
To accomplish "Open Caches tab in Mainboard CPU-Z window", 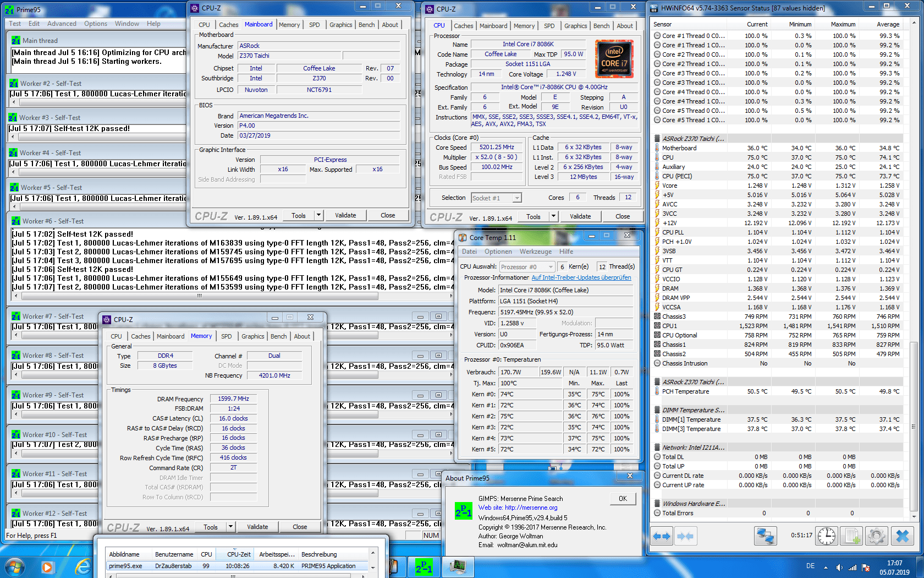I will (x=228, y=25).
